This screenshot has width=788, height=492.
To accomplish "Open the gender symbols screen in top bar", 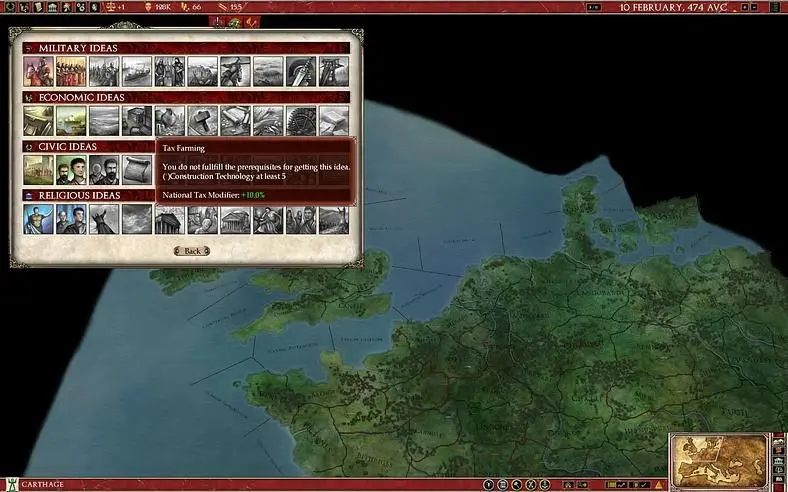I will (80, 7).
